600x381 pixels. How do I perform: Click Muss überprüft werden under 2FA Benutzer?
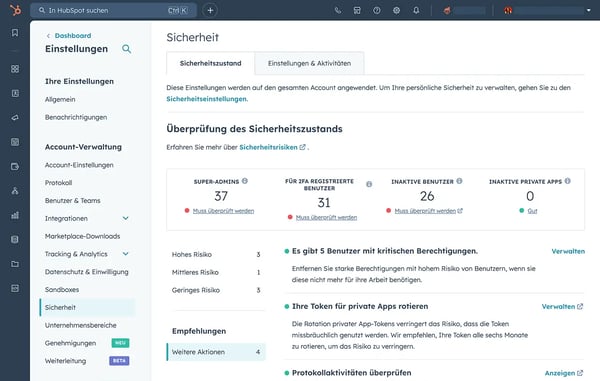click(326, 217)
